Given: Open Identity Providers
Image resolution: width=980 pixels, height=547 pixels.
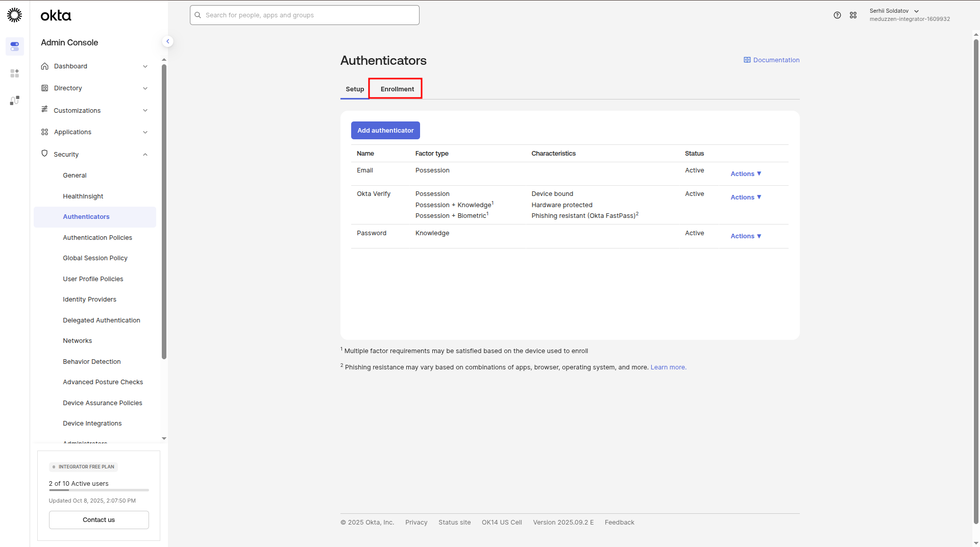Looking at the screenshot, I should [89, 300].
